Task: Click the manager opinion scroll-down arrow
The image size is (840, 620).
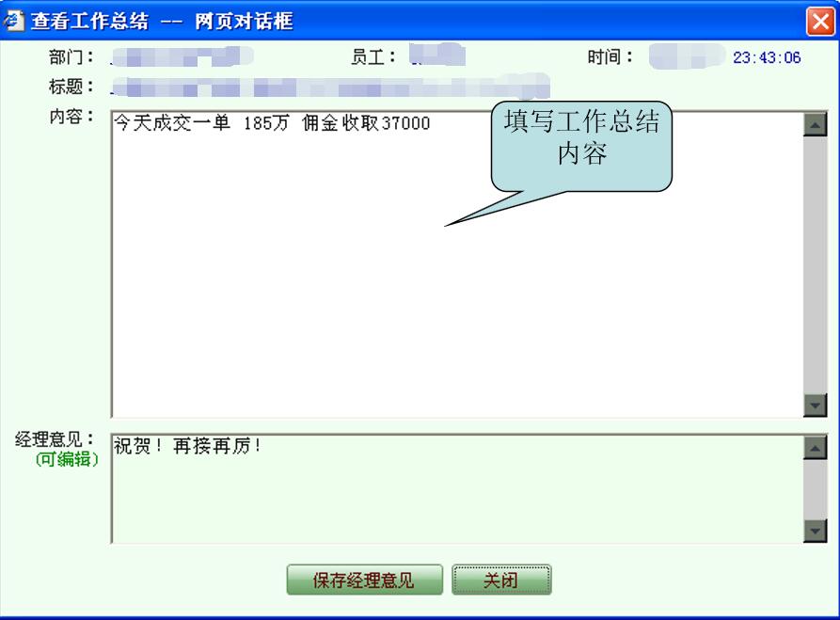Action: pyautogui.click(x=816, y=531)
